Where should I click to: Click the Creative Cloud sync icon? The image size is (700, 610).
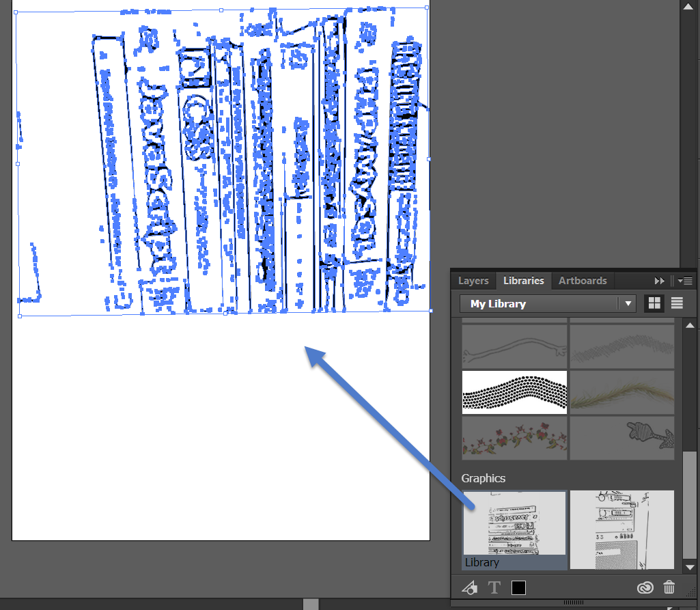(645, 587)
